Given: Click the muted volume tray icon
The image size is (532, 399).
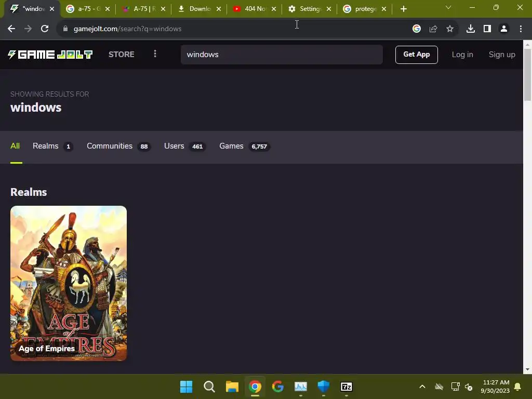Looking at the screenshot, I should coord(469,387).
